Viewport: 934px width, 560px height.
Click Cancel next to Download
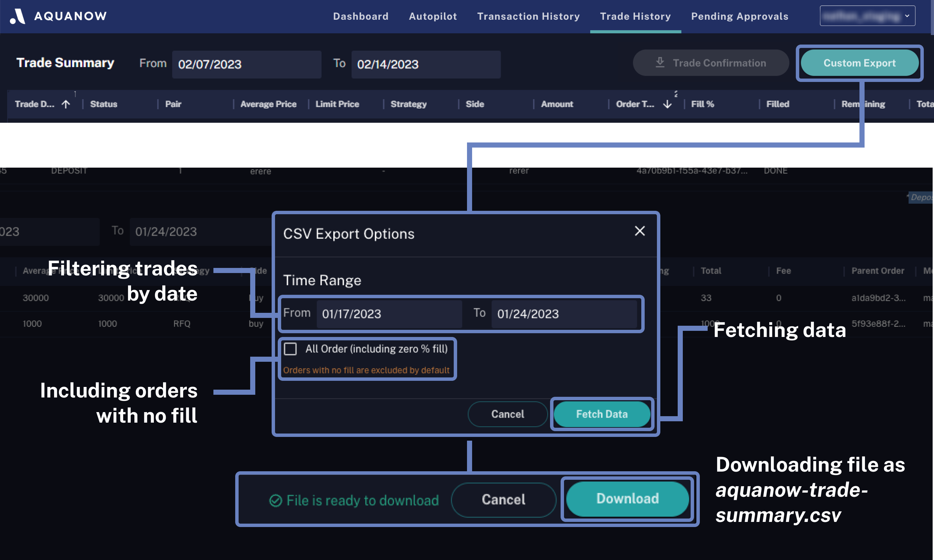[503, 499]
